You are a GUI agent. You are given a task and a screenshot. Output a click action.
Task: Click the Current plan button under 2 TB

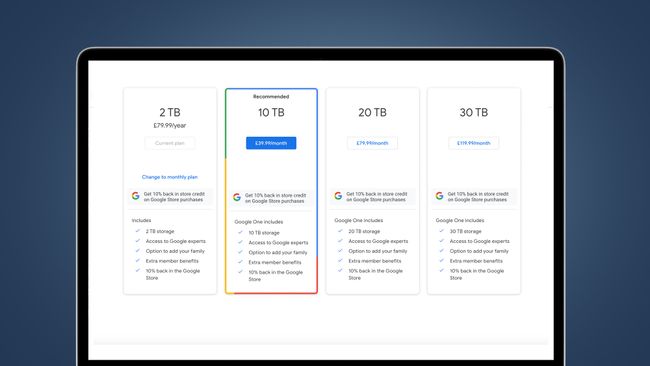(170, 143)
